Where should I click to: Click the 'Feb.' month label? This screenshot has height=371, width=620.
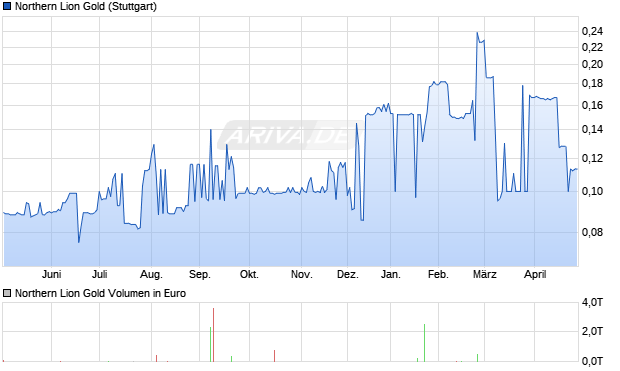point(438,274)
